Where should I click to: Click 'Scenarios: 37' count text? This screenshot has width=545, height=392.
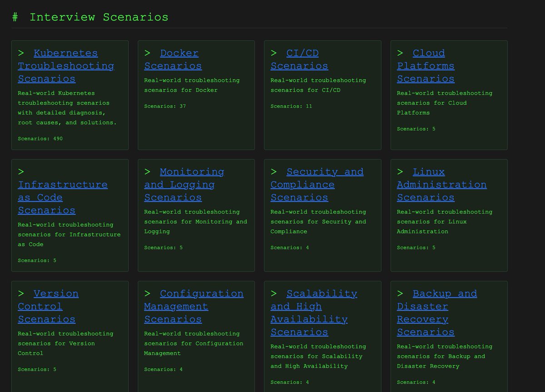[x=165, y=106]
